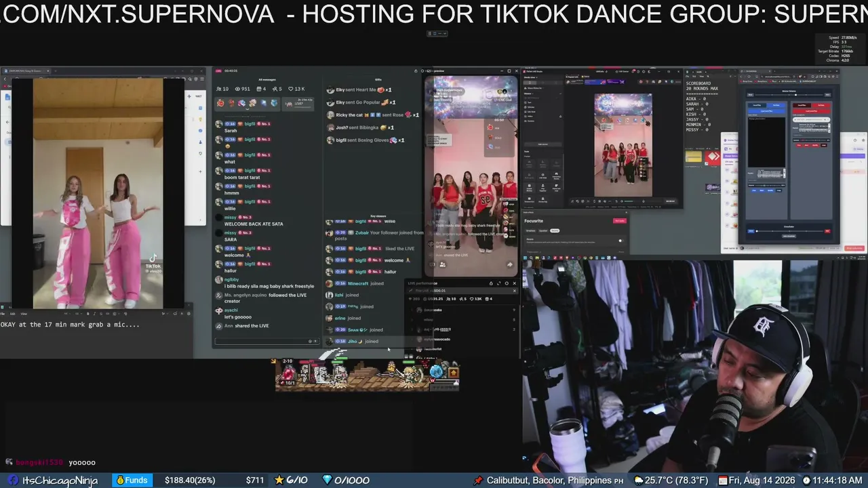Click the share arrow icon on TikTok preview
The width and height of the screenshot is (868, 488).
(510, 265)
